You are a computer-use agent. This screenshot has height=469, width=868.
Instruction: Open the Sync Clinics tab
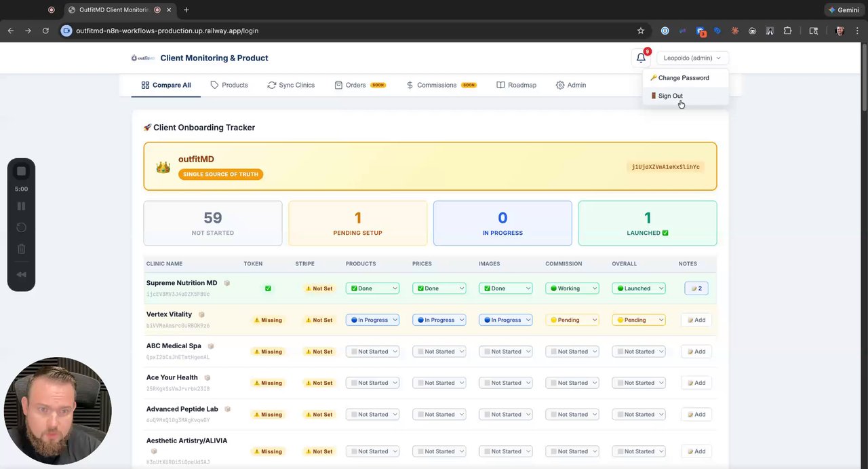coord(291,85)
